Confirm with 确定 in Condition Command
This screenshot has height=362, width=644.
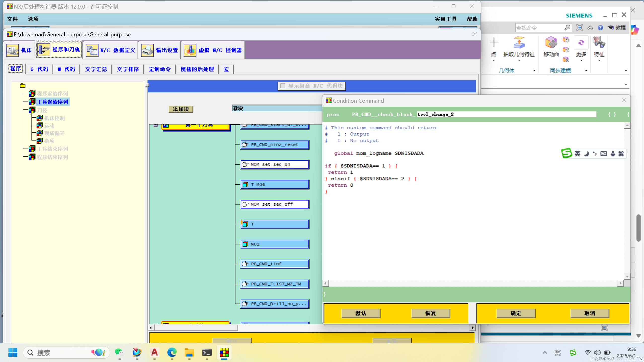pyautogui.click(x=516, y=313)
